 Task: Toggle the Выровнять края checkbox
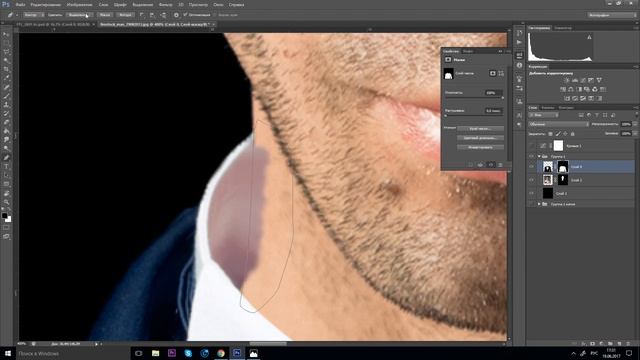pos(215,15)
